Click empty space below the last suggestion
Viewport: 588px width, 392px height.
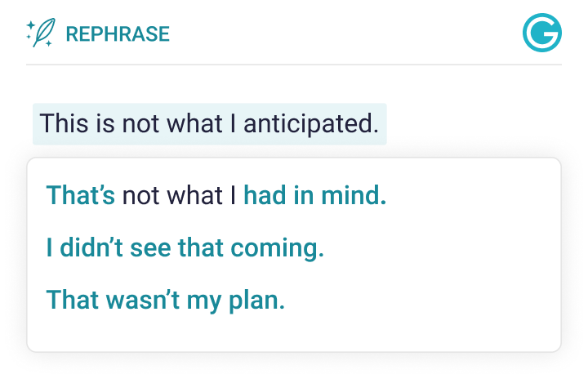point(294,333)
